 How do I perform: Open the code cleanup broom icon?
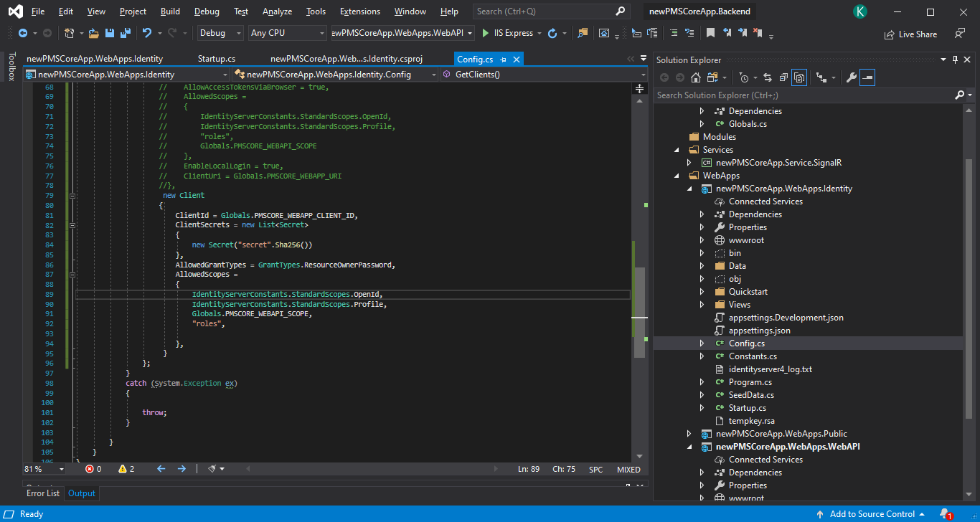click(x=213, y=469)
